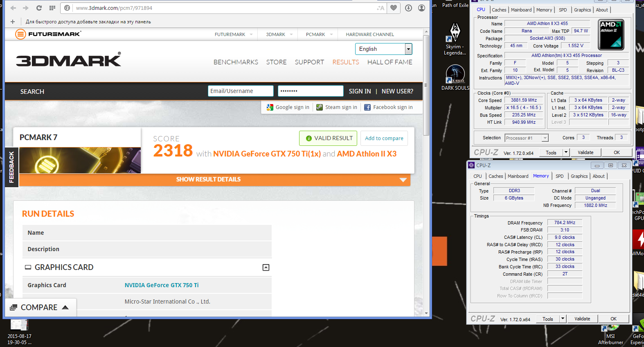
Task: Click the 3DMARK logo
Action: pos(68,59)
